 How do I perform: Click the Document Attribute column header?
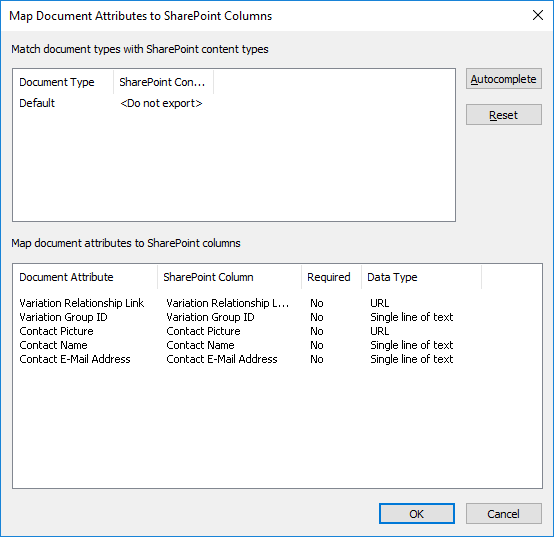[85, 277]
